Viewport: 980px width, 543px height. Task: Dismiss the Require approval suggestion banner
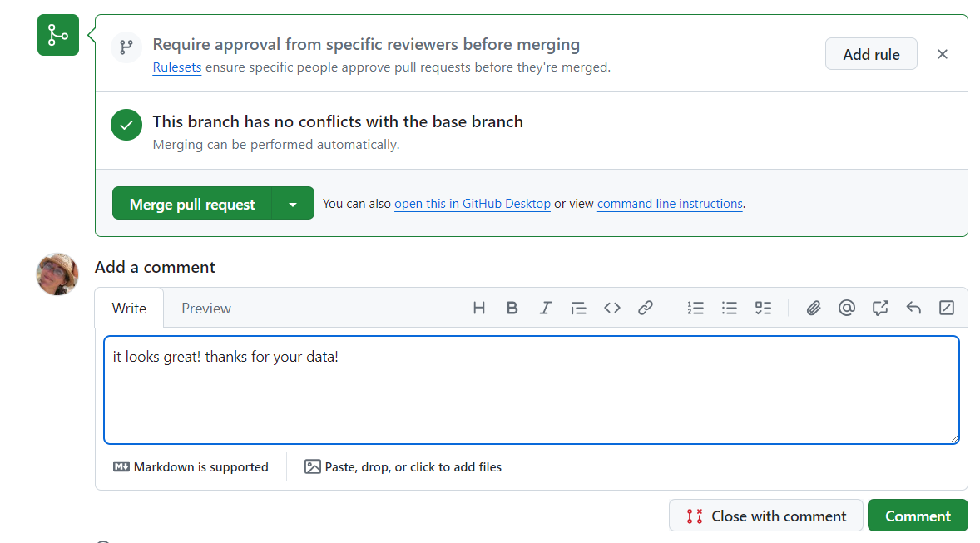[943, 54]
